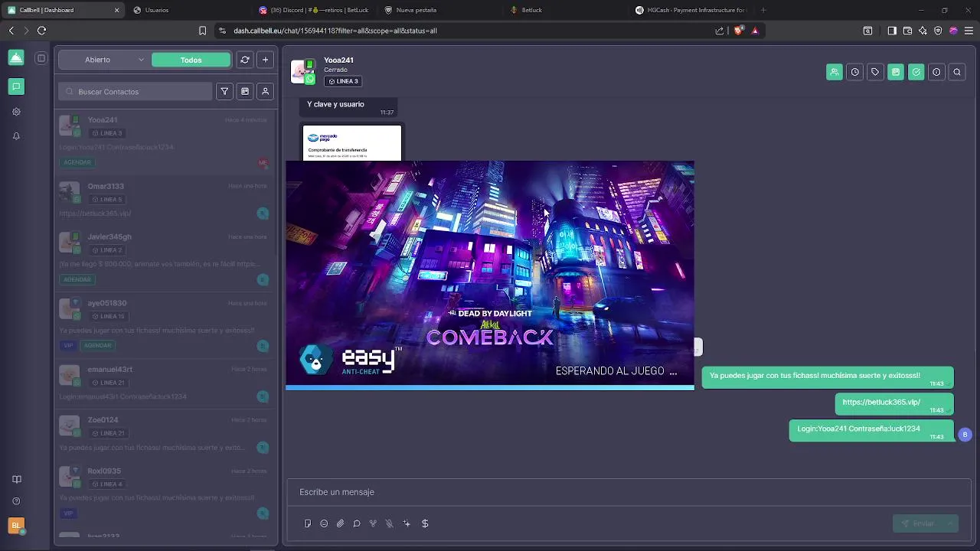The width and height of the screenshot is (980, 551).
Task: Open the Zoe0124 conversation
Action: (x=163, y=434)
